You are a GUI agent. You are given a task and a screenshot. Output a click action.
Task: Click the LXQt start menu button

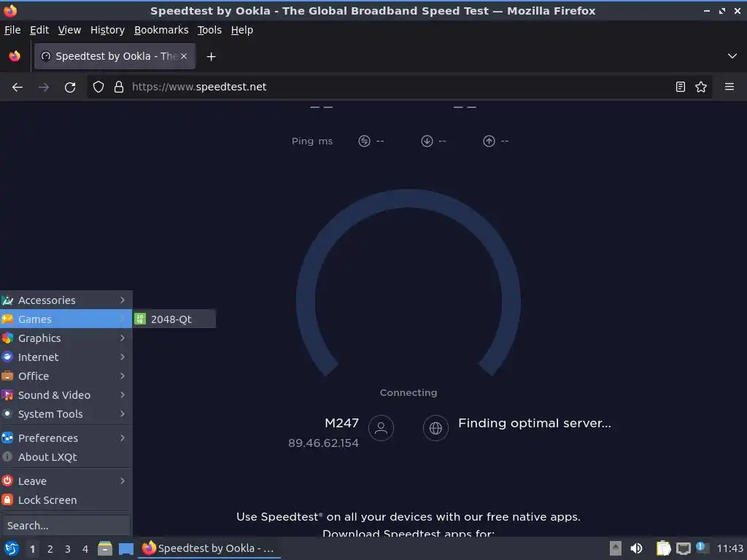(x=12, y=548)
